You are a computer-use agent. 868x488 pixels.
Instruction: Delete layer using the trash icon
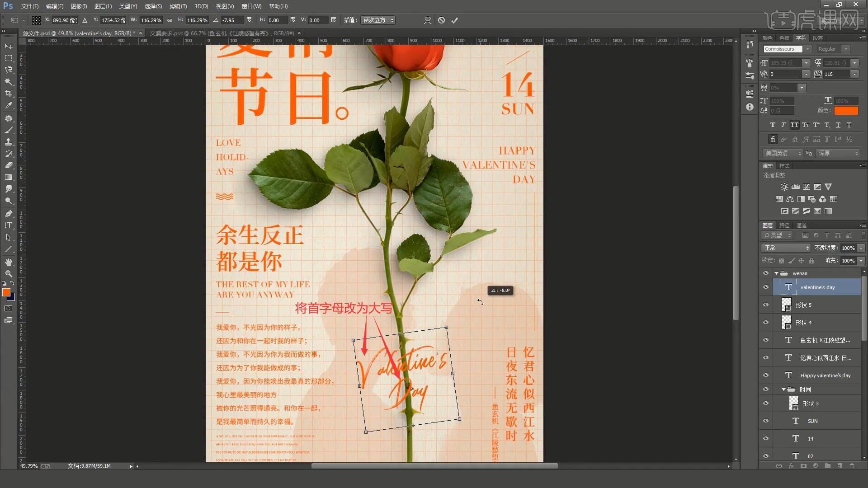pyautogui.click(x=852, y=466)
